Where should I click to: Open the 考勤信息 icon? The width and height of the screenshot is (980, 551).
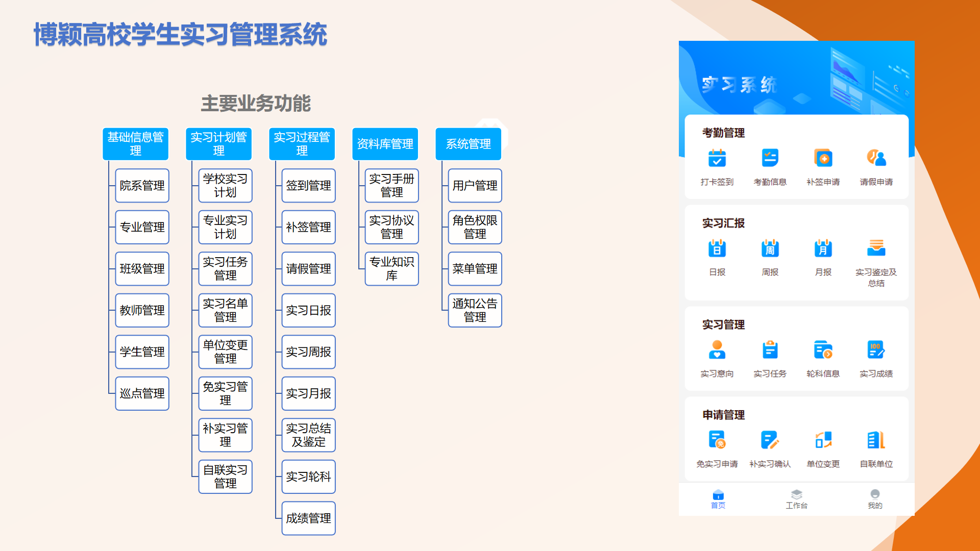pyautogui.click(x=770, y=158)
